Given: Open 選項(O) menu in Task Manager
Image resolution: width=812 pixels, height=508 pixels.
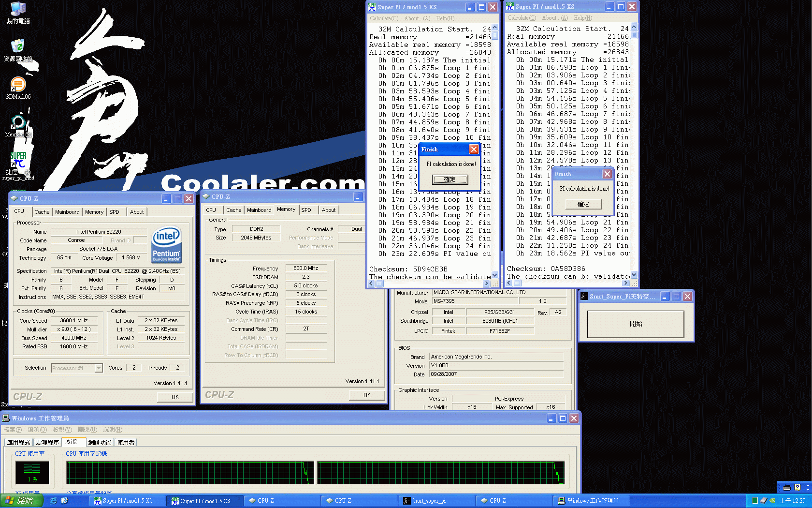Looking at the screenshot, I should [37, 430].
